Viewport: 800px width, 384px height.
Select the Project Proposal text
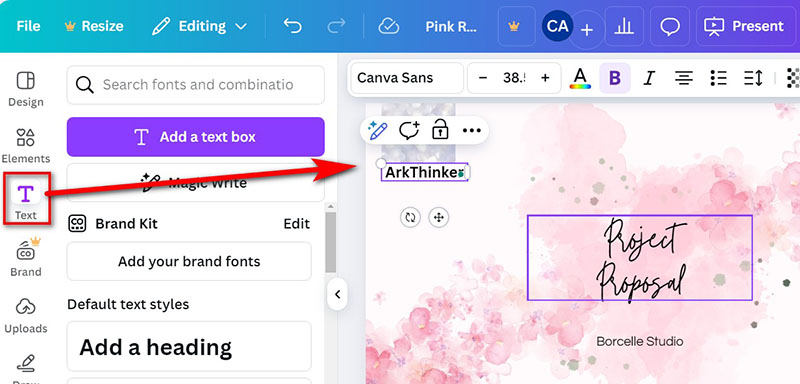[x=640, y=258]
